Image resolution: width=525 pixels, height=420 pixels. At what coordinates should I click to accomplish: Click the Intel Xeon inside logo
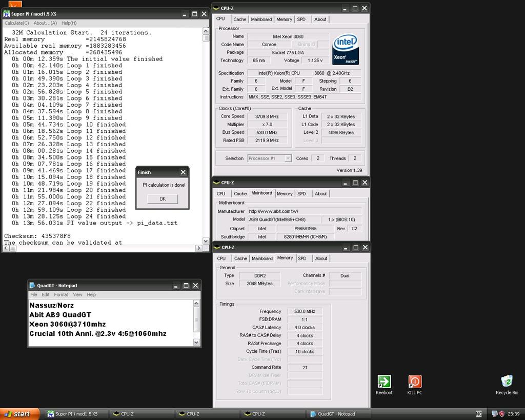pos(346,49)
